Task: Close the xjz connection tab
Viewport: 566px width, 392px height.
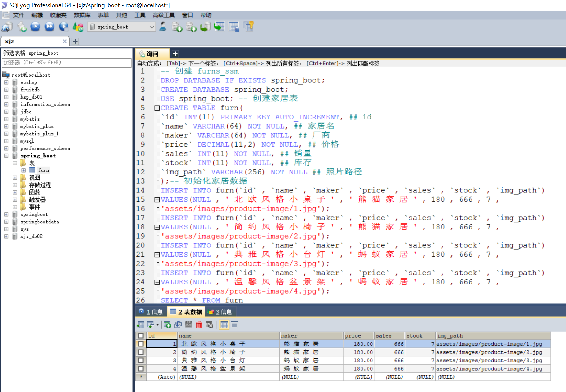Action: (x=65, y=41)
